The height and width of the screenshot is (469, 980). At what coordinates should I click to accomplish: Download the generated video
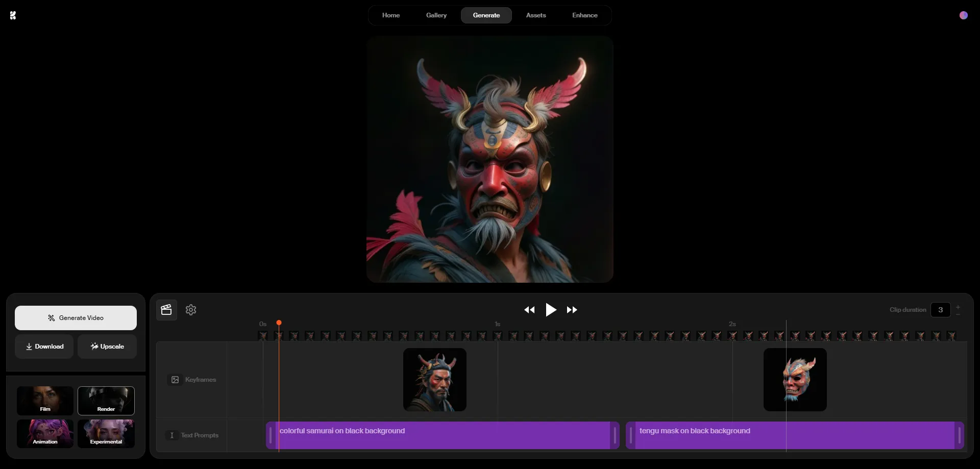tap(44, 347)
